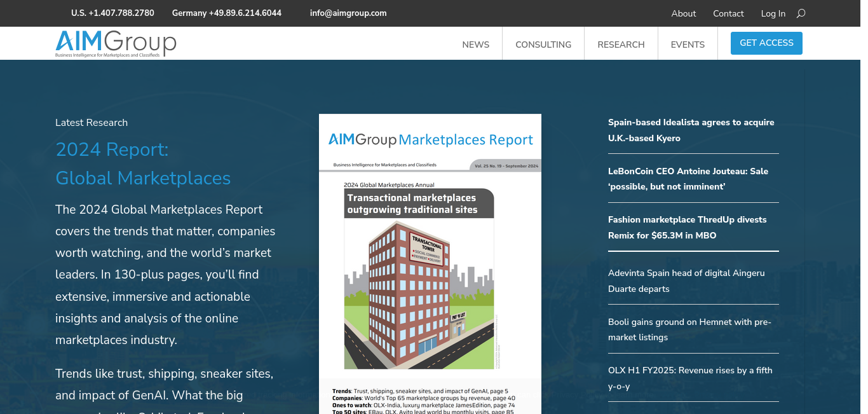Open the search magnifier icon

click(801, 13)
